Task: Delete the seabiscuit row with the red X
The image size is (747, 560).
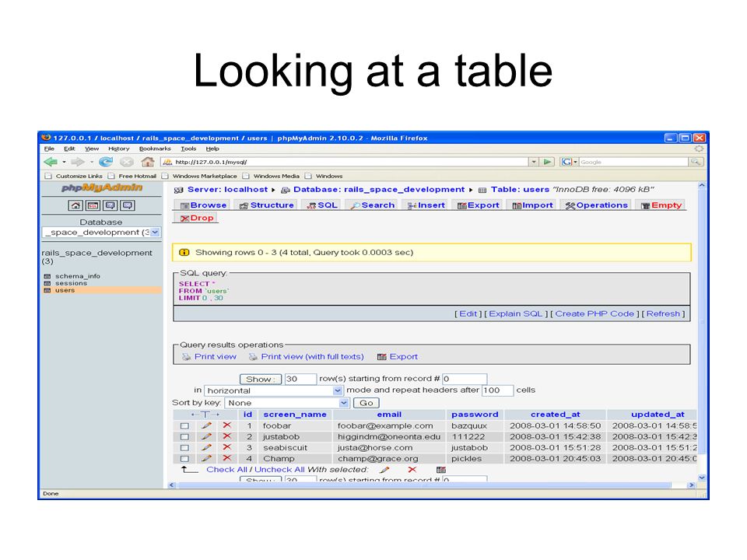Action: [227, 447]
